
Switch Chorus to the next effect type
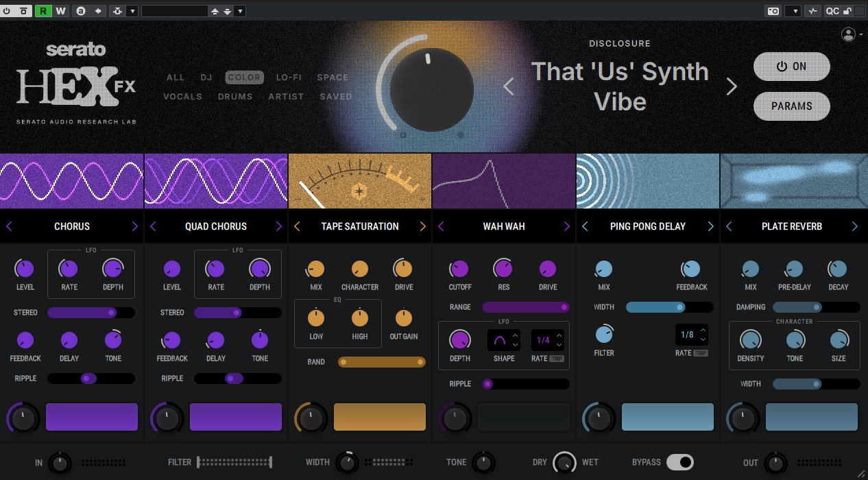tap(134, 226)
